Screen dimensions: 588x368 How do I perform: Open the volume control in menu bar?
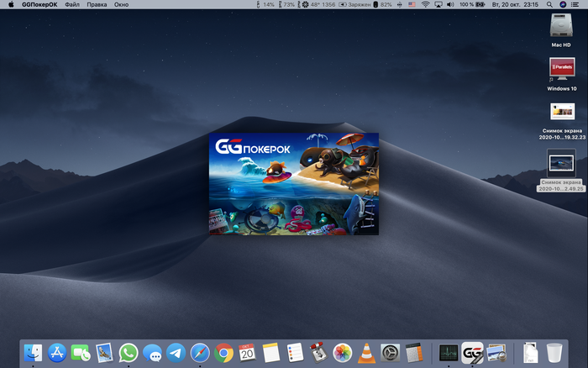click(x=450, y=4)
